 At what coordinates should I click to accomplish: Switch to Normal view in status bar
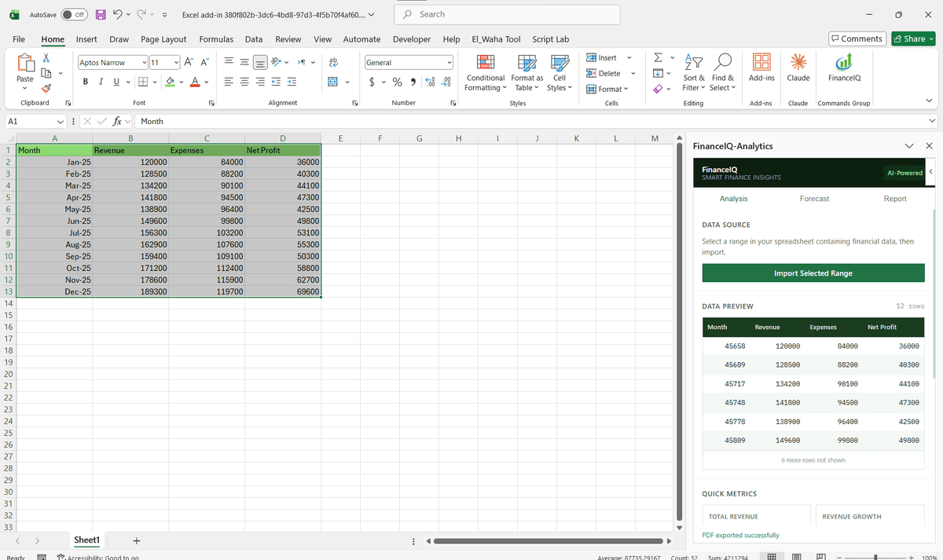[772, 556]
